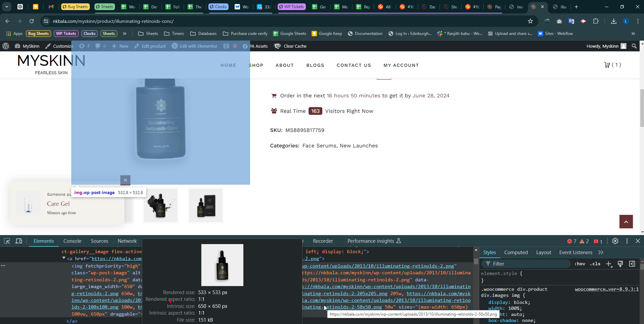Toggle the :hov element state panel
Viewport: 644px width, 324px height.
[580, 264]
